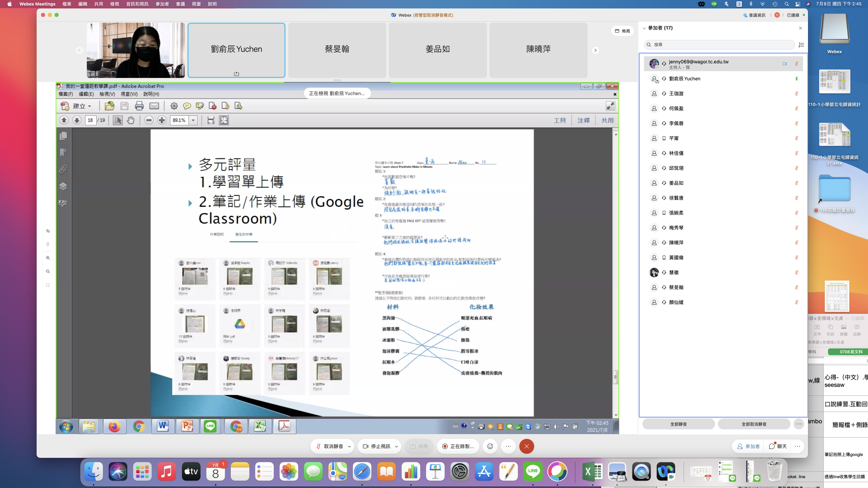Open the Chat (聊天) panel
This screenshot has height=488, width=868.
point(778,446)
